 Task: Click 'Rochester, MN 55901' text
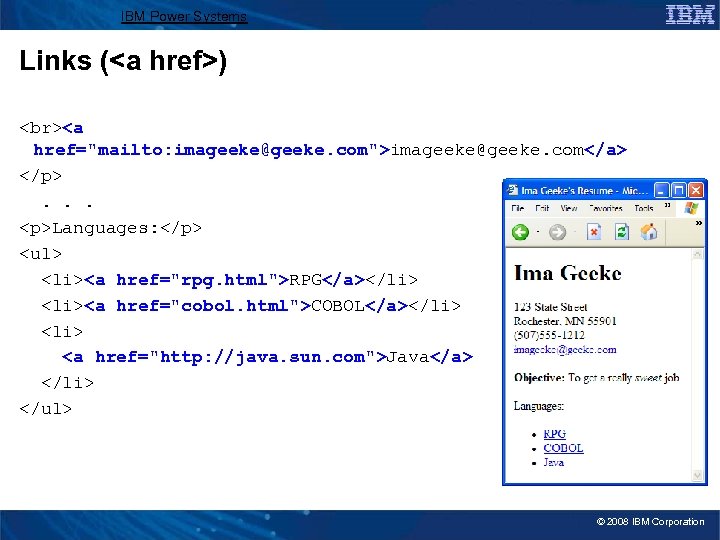(x=565, y=321)
